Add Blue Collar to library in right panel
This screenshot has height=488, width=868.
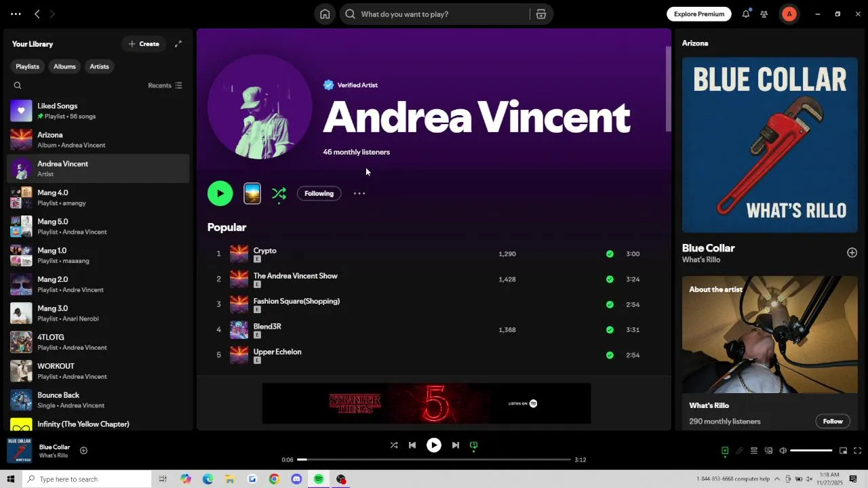[852, 253]
